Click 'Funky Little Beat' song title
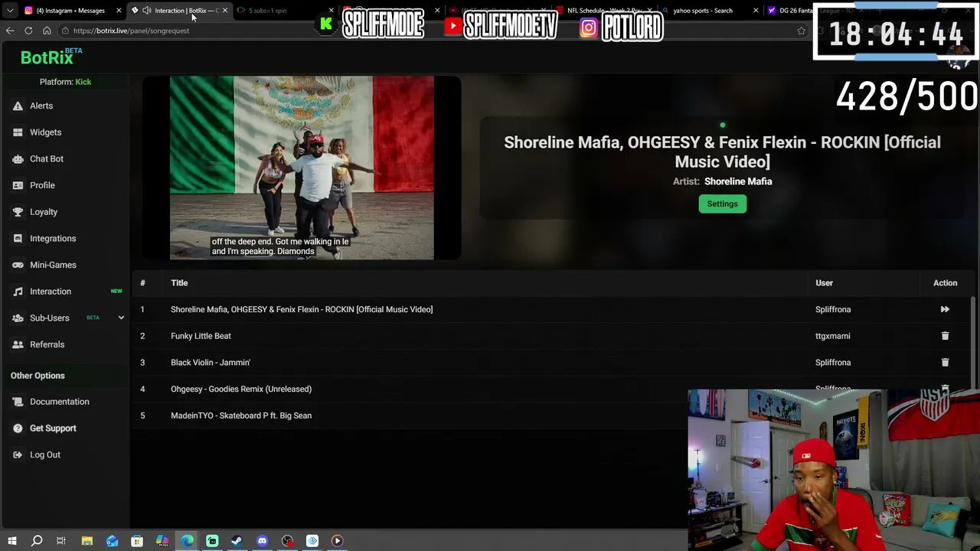The width and height of the screenshot is (980, 551). click(x=201, y=336)
